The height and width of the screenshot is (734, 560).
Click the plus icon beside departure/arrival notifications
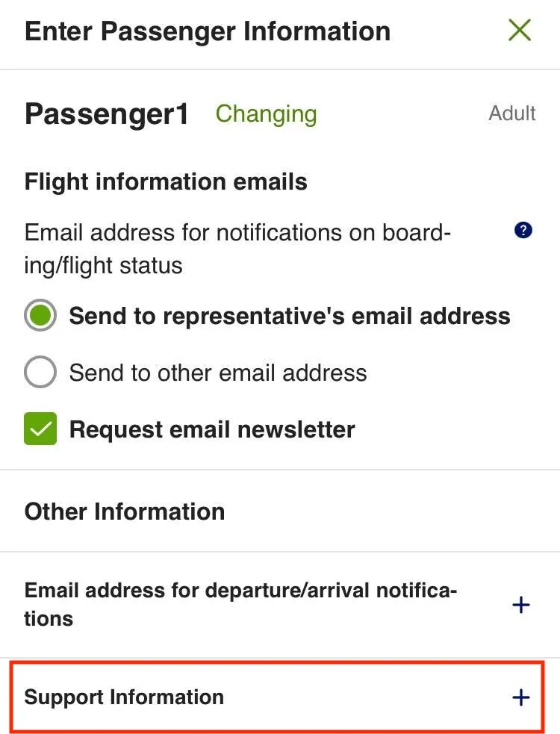520,605
